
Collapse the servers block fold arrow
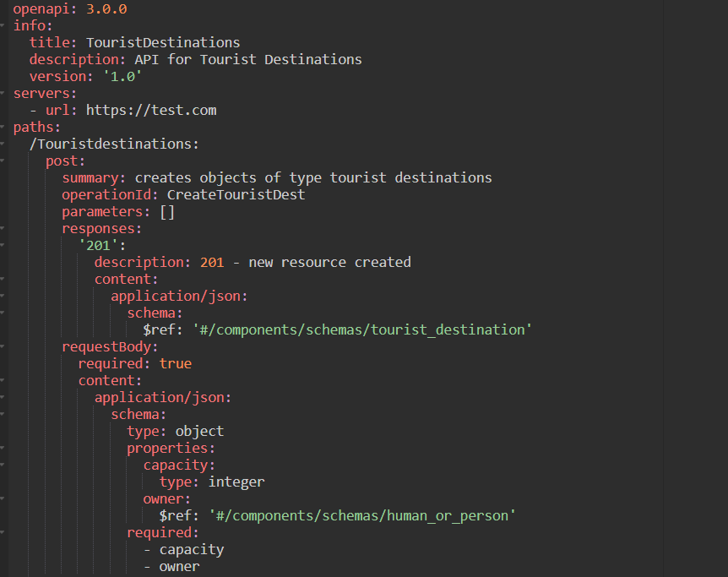(x=4, y=93)
